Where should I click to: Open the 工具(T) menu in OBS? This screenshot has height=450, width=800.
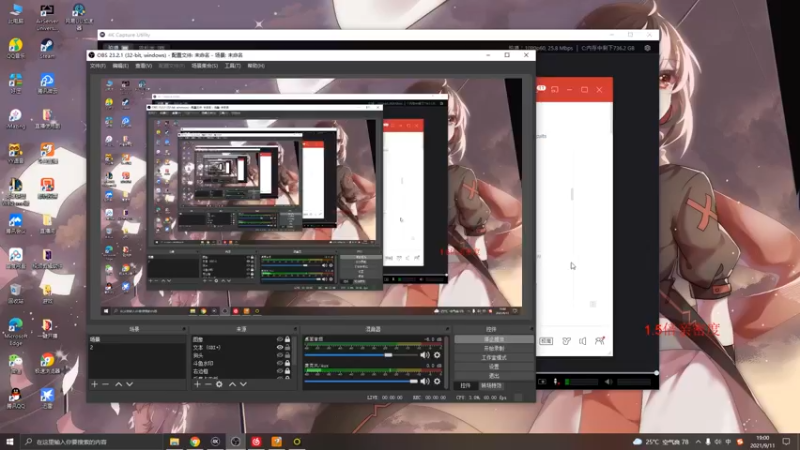233,66
